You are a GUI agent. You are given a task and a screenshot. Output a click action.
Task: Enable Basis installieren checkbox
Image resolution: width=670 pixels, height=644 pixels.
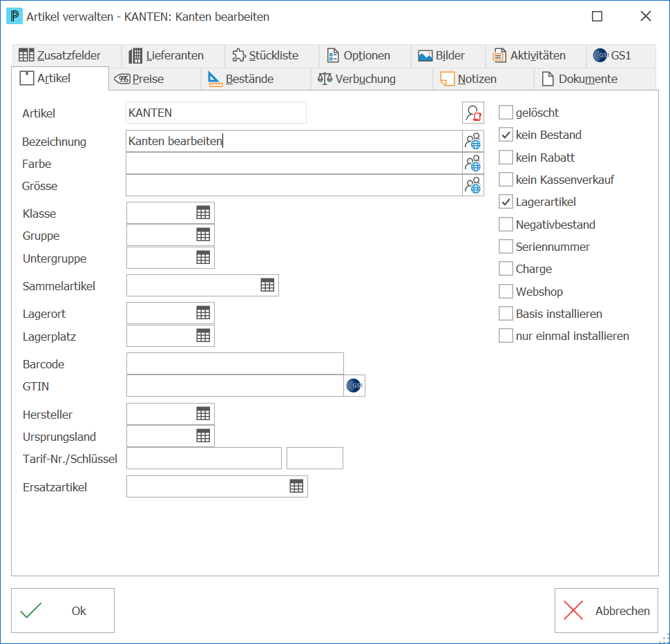pyautogui.click(x=506, y=314)
